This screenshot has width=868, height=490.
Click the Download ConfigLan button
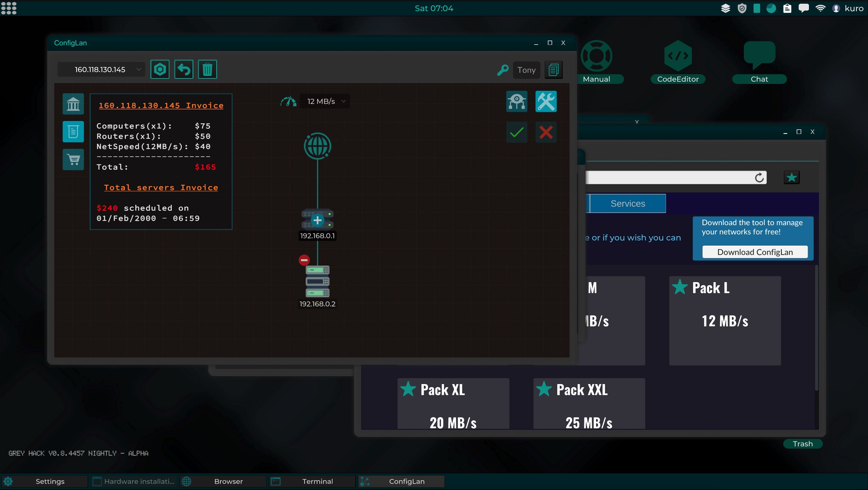point(755,251)
